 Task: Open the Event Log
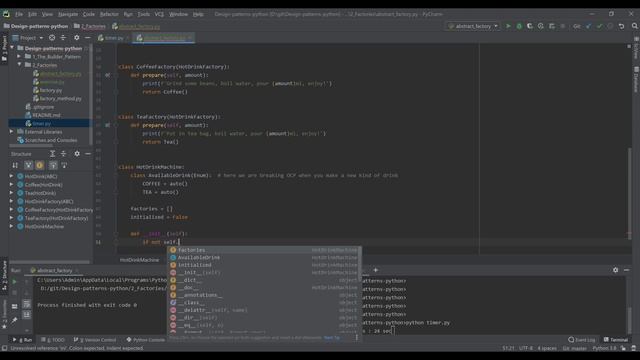[x=582, y=340]
